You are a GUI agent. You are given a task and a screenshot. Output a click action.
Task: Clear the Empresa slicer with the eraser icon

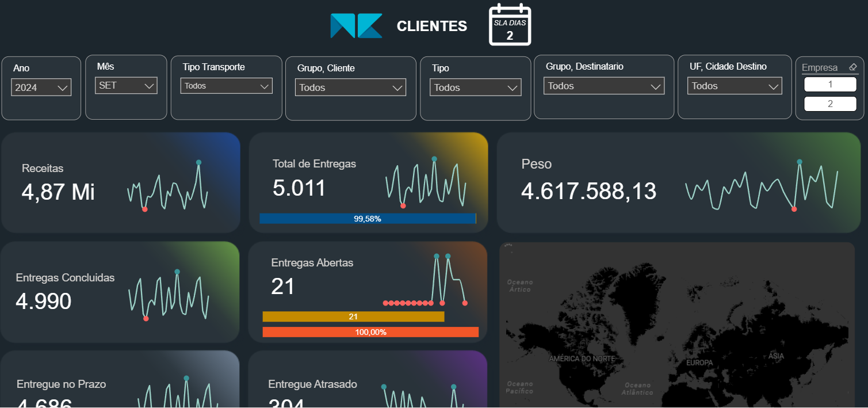pos(853,67)
